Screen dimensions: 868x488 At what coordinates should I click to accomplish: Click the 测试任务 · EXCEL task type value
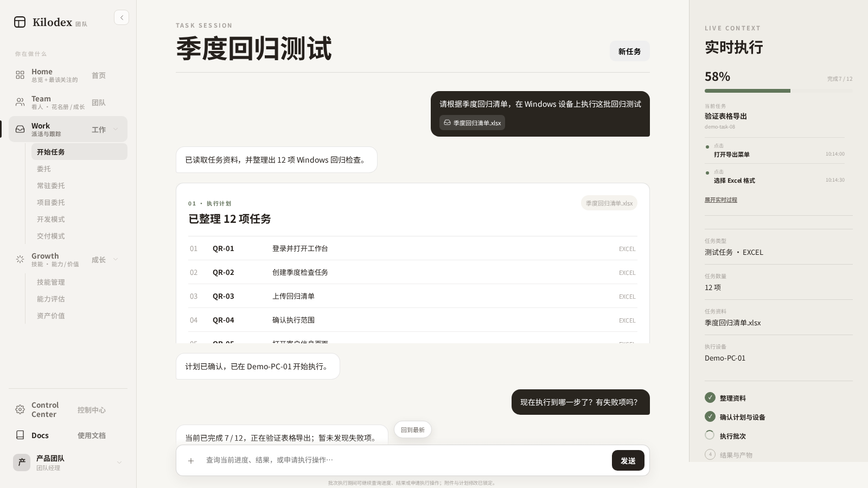733,252
